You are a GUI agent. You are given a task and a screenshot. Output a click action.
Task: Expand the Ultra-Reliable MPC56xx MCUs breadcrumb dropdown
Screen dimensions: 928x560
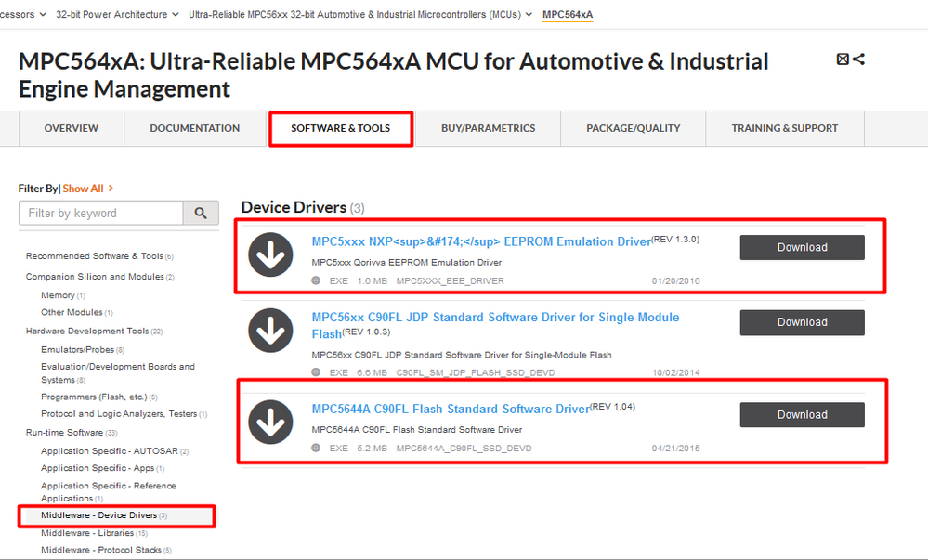[x=529, y=15]
